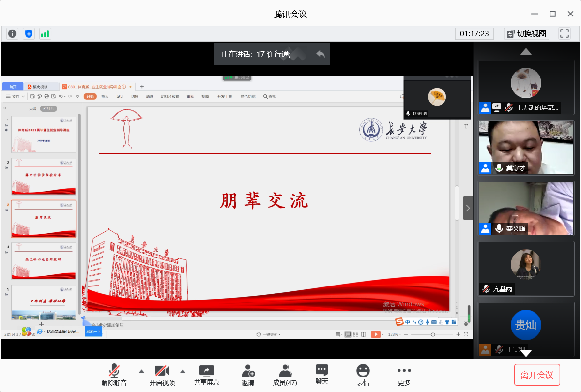Expand the video options arrow beside 开启视频

point(183,371)
